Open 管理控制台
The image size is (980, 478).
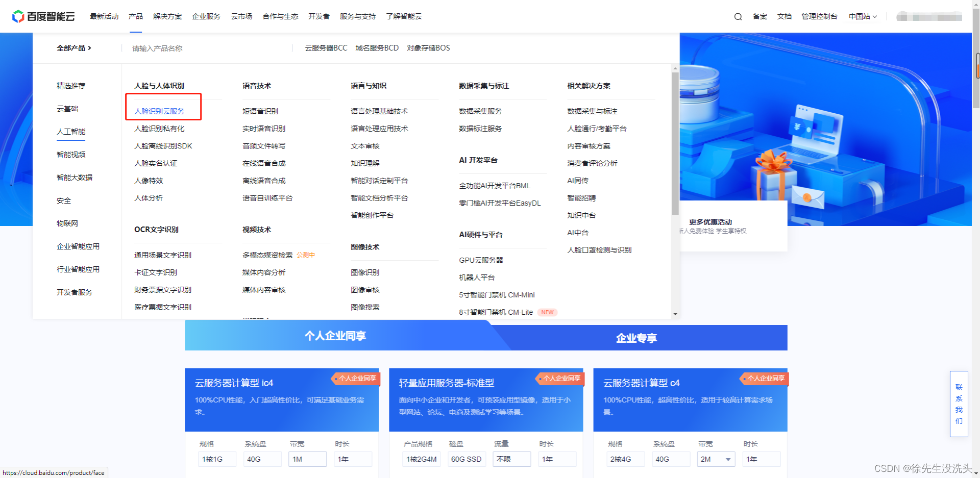(x=820, y=17)
